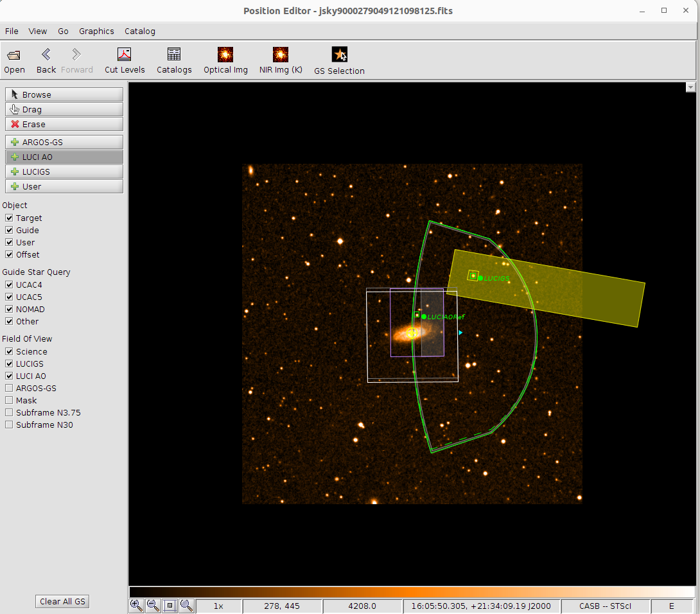This screenshot has height=614, width=700.
Task: Click the zoom in magnifier icon
Action: click(x=136, y=605)
